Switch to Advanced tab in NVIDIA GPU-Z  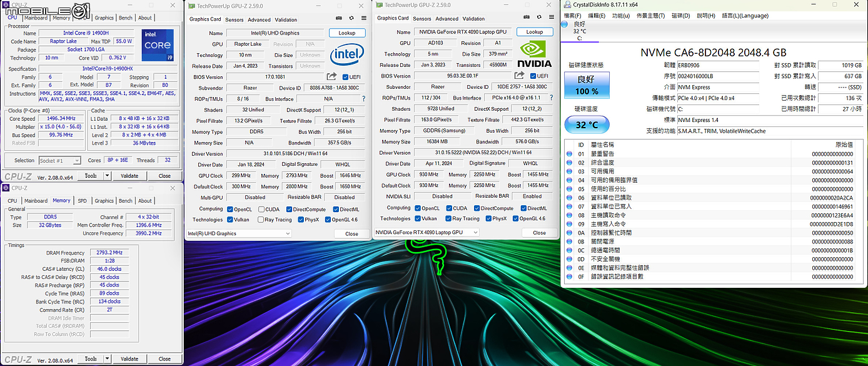(x=447, y=19)
